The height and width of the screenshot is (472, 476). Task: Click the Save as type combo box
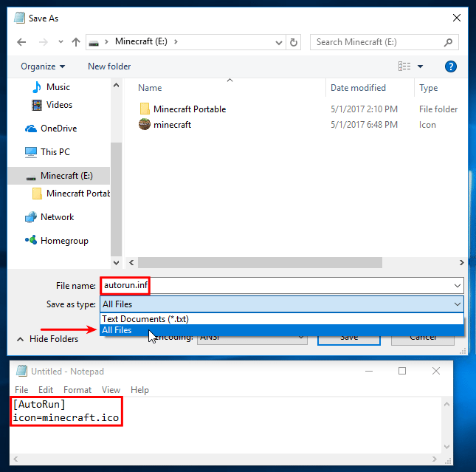[282, 304]
